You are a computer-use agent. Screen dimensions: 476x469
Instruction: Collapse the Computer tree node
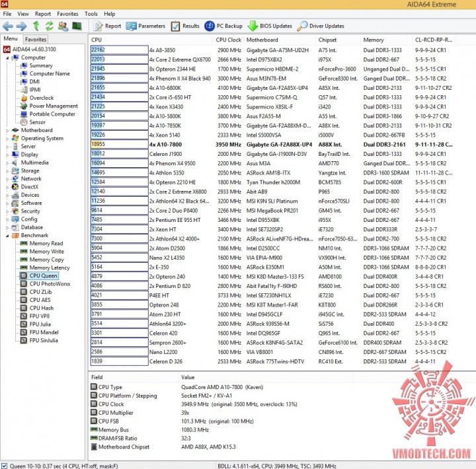7,57
